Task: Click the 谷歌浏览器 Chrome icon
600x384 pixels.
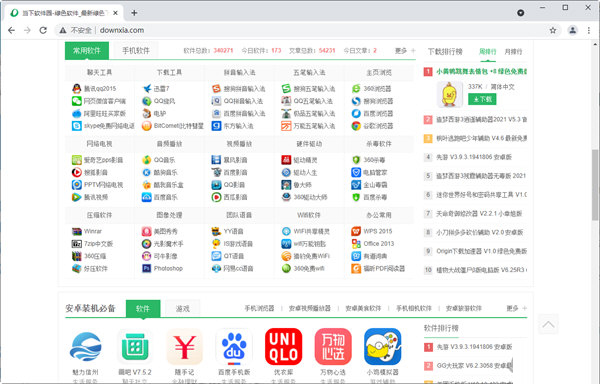Action: (x=356, y=126)
